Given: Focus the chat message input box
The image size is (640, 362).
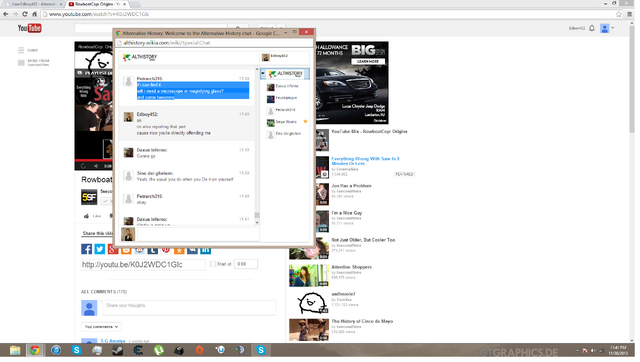Looking at the screenshot, I should pyautogui.click(x=198, y=235).
